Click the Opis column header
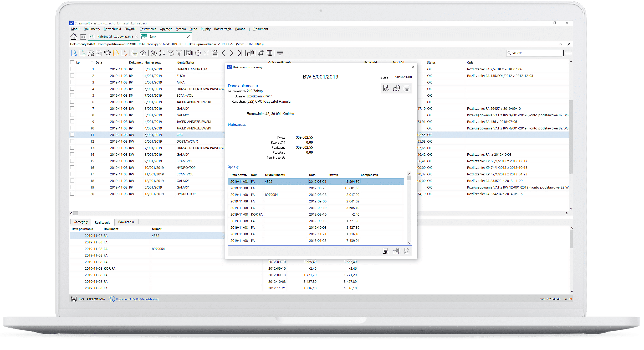Screen dimensions: 644x350 pos(470,62)
